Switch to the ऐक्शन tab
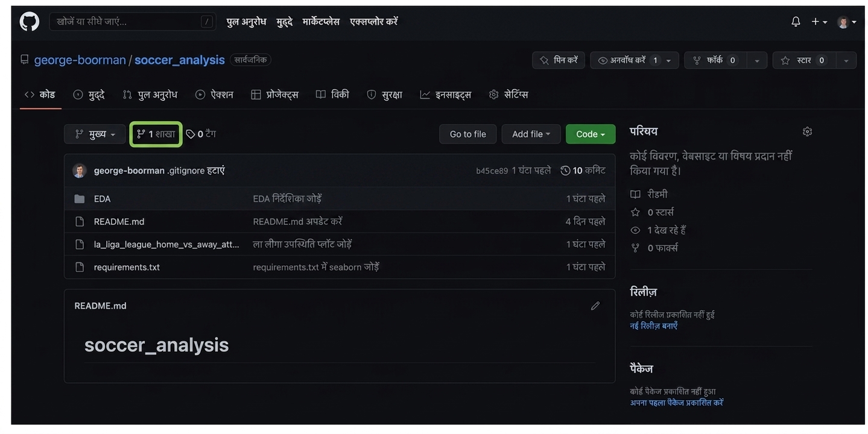This screenshot has width=868, height=434. coord(214,95)
